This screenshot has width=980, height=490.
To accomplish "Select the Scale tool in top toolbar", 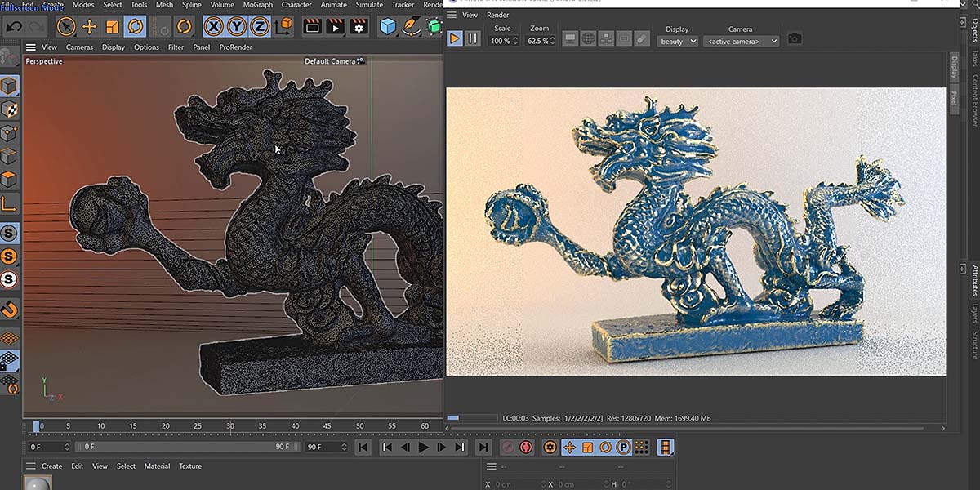I will pyautogui.click(x=112, y=26).
